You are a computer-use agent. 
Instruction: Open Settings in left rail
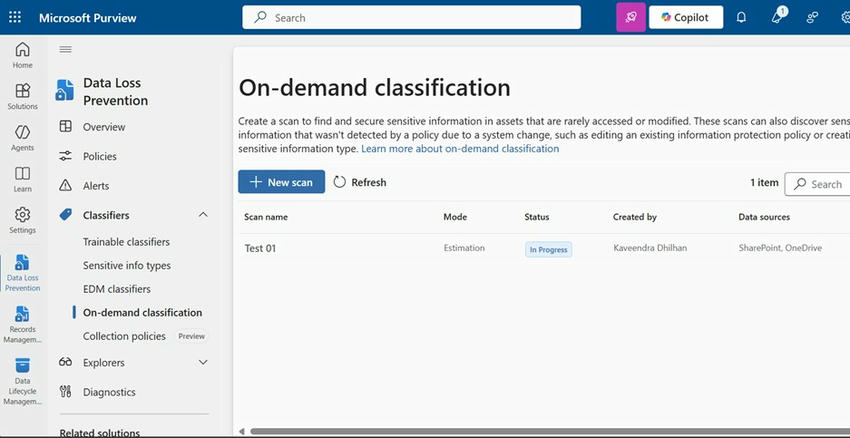click(x=22, y=220)
